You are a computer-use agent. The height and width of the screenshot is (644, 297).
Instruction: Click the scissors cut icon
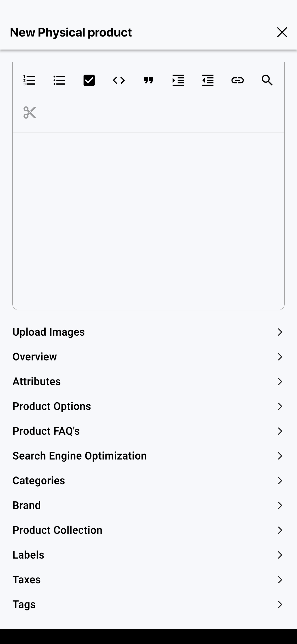tap(30, 112)
